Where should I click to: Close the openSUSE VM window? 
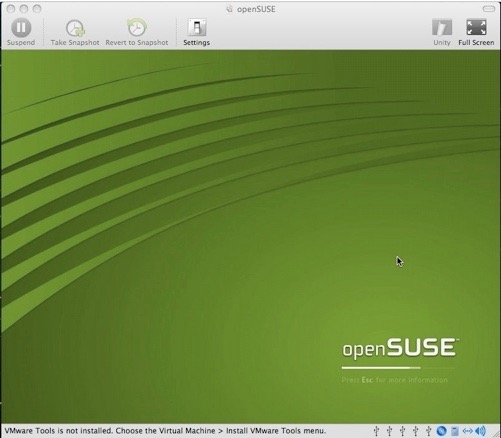(x=11, y=9)
